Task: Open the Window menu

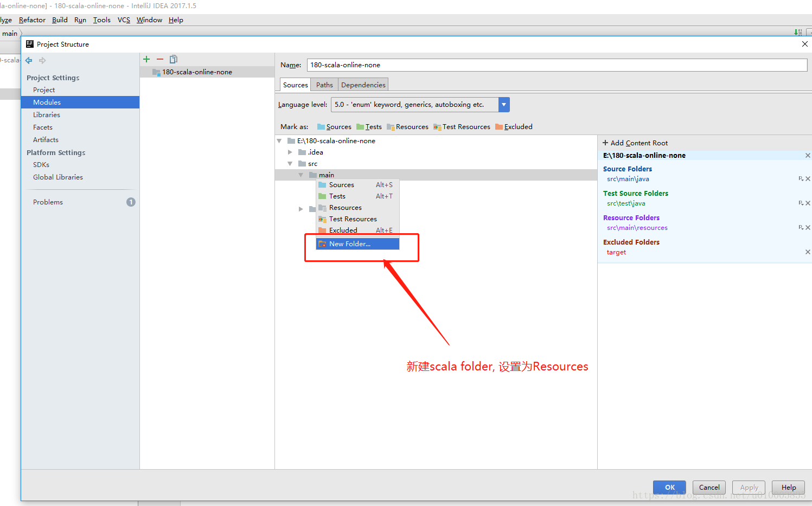Action: [149, 20]
